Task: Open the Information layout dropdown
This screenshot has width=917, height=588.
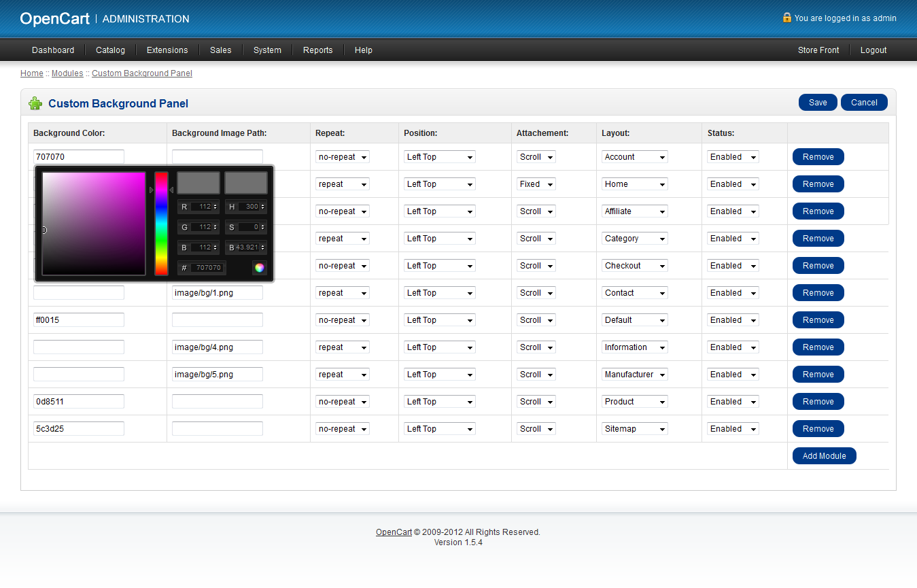Action: click(x=635, y=347)
